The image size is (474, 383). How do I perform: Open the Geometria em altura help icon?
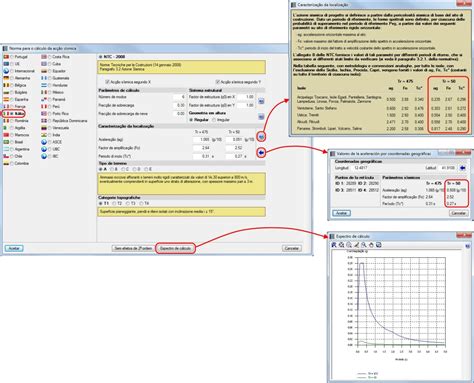[x=261, y=117]
